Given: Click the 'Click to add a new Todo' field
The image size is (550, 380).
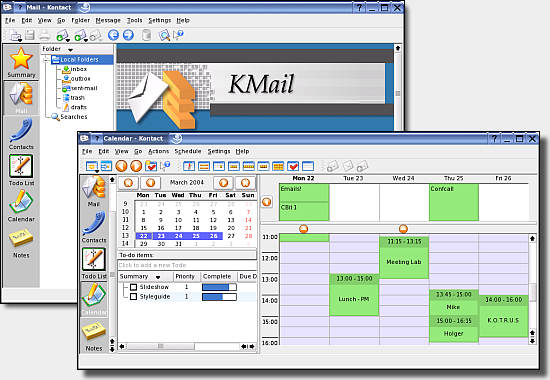Looking at the screenshot, I should point(187,265).
